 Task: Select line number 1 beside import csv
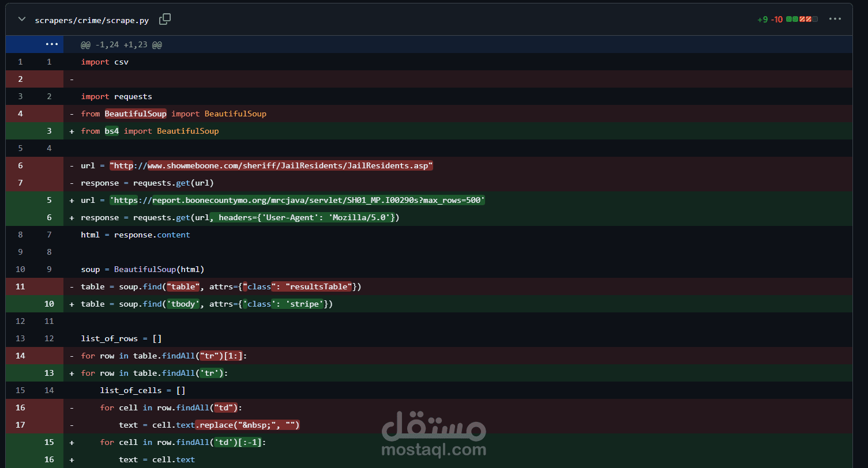20,62
